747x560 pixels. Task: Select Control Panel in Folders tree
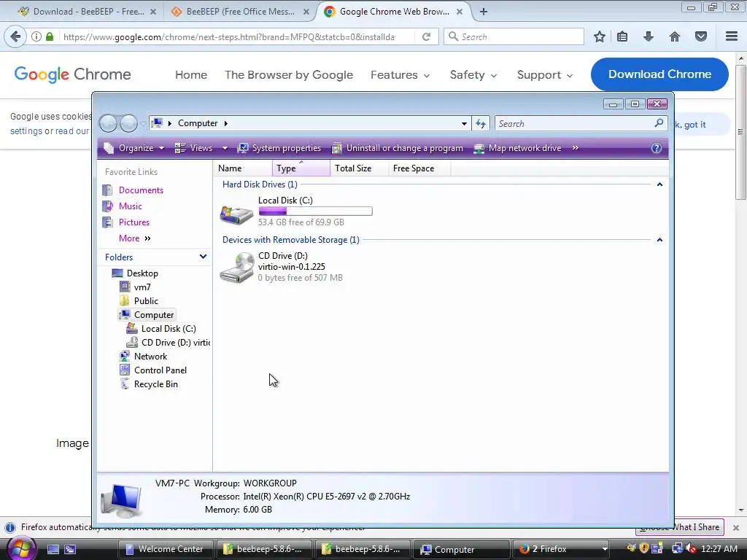click(x=153, y=370)
